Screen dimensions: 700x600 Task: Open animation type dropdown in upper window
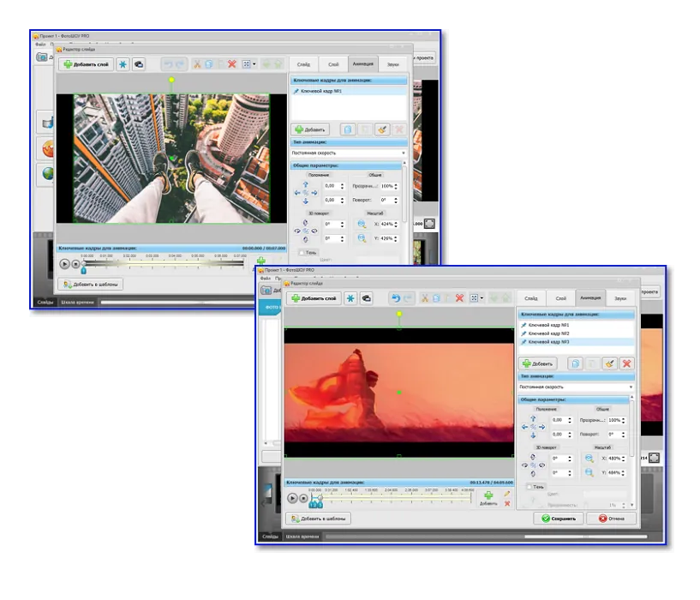tap(348, 153)
